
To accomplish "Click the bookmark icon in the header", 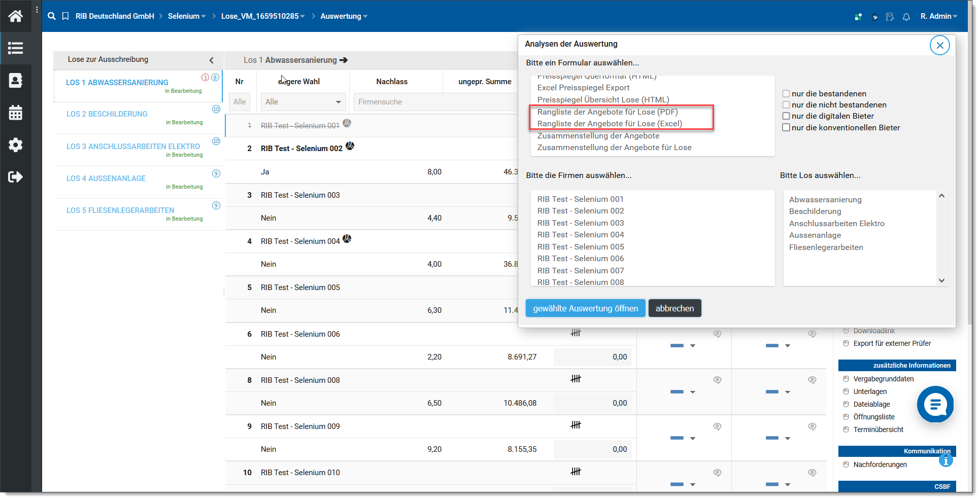I will 65,16.
